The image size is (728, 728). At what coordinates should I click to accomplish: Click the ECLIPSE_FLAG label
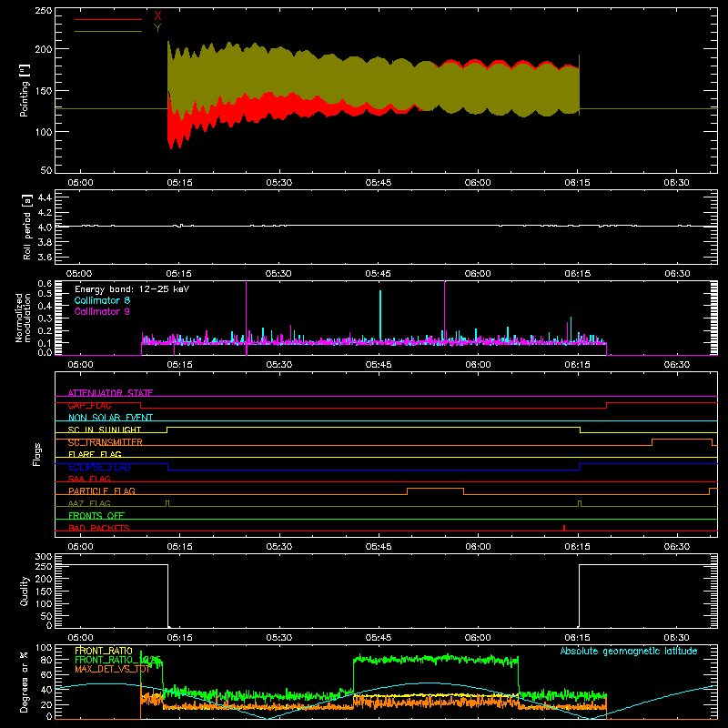coord(99,467)
